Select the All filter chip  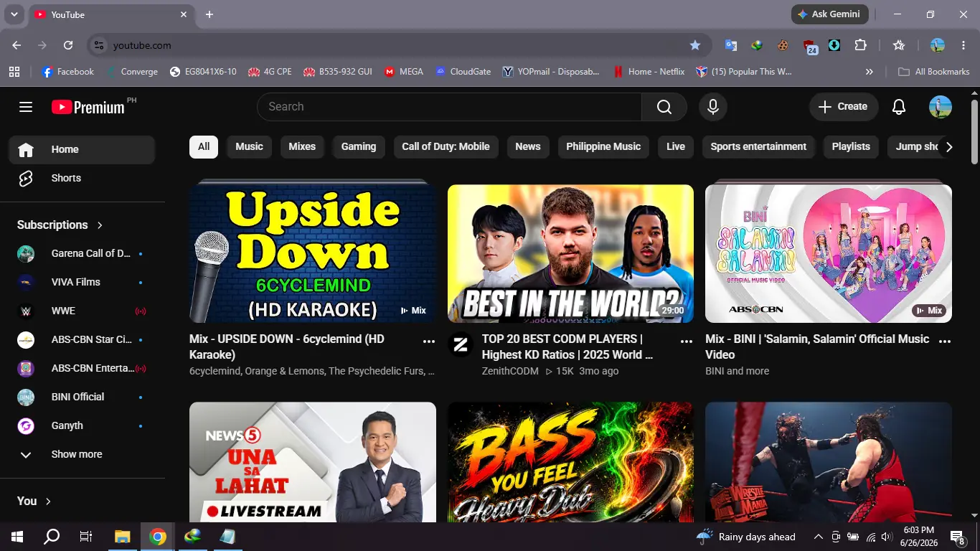pos(204,146)
